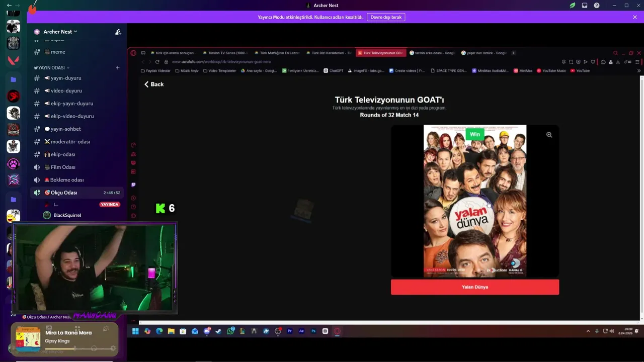
Task: Switch to the Turkish TV Series tab
Action: 225,53
